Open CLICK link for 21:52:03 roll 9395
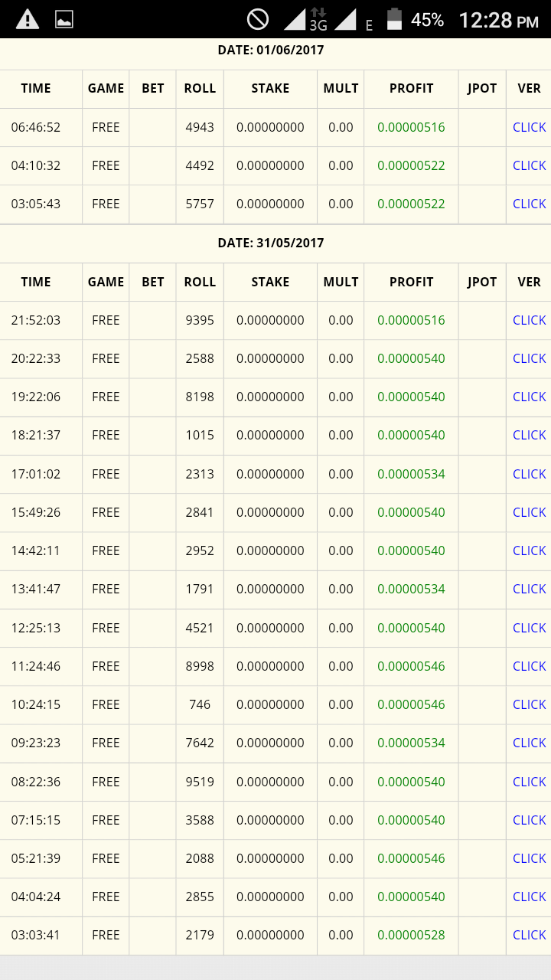 tap(529, 320)
